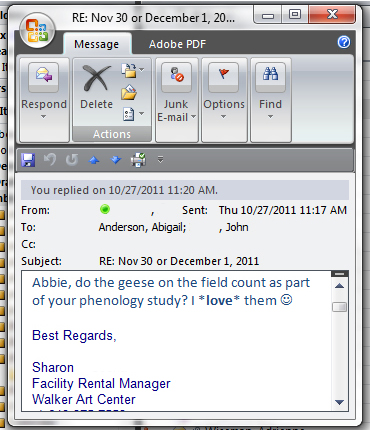370x430 pixels.
Task: Click the message body scroll up arrow
Action: (340, 286)
